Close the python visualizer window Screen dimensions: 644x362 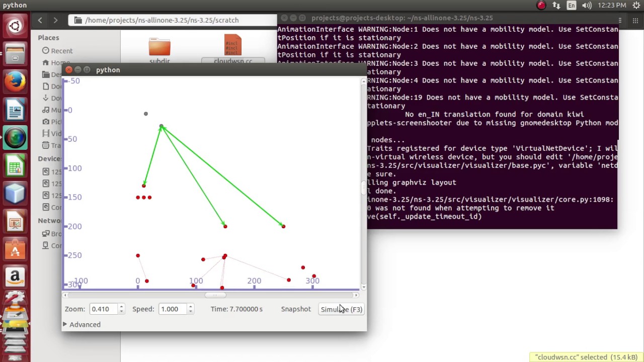click(69, 70)
